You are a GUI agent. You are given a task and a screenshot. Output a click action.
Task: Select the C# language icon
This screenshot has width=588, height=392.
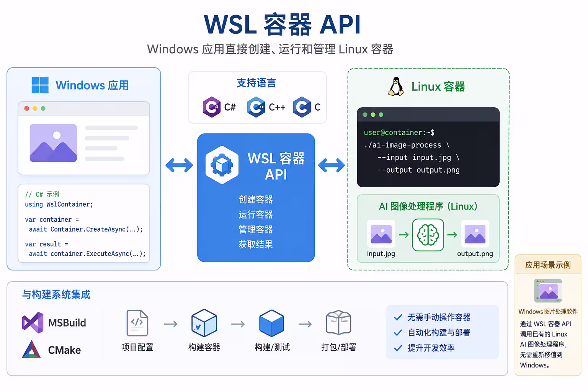211,107
